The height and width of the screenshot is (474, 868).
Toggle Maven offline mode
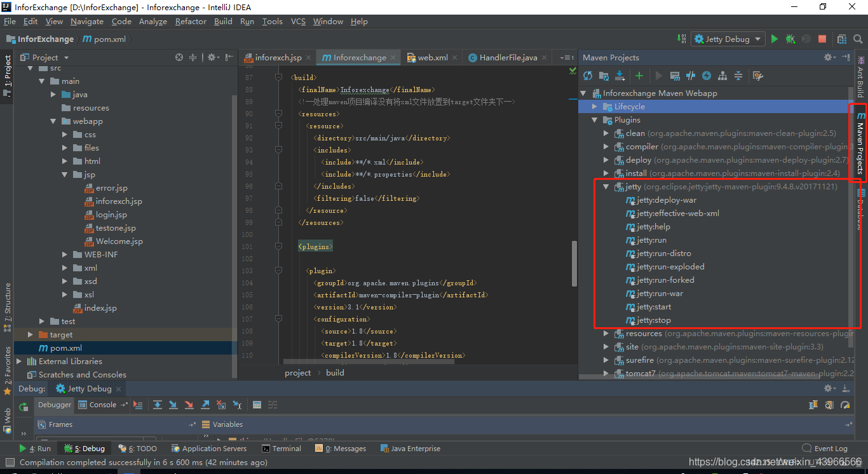point(691,76)
